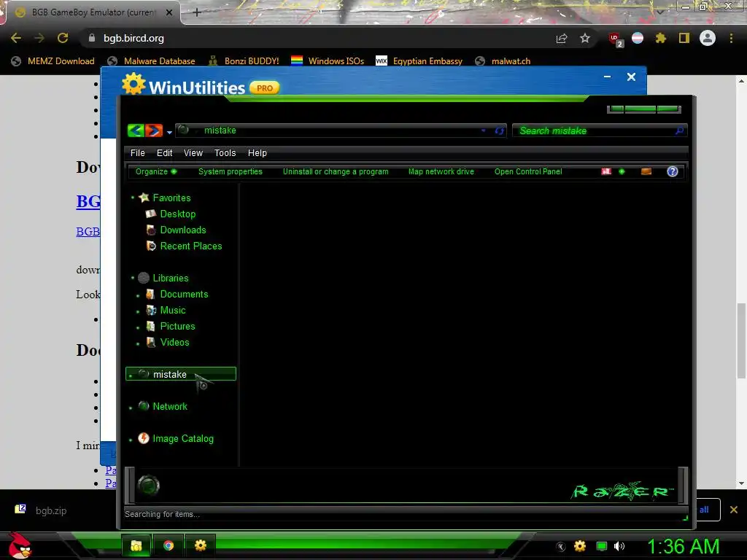
Task: Click Map network drive
Action: [441, 171]
